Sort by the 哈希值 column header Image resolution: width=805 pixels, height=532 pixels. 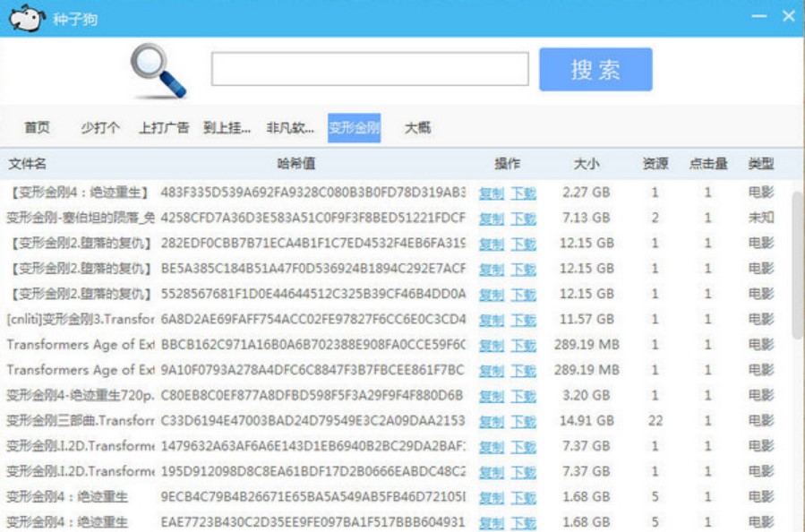pos(296,164)
